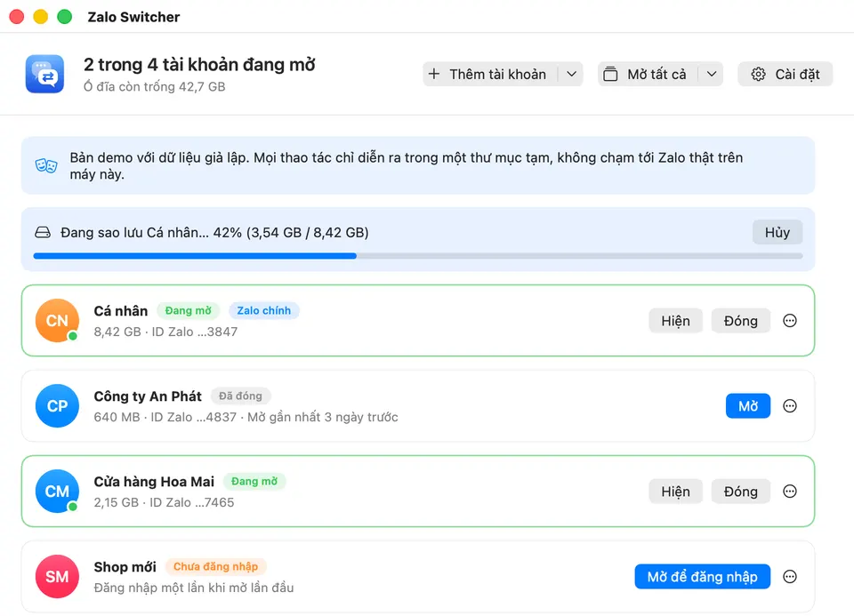Click the theater masks demo icon
Image resolution: width=854 pixels, height=616 pixels.
point(46,165)
